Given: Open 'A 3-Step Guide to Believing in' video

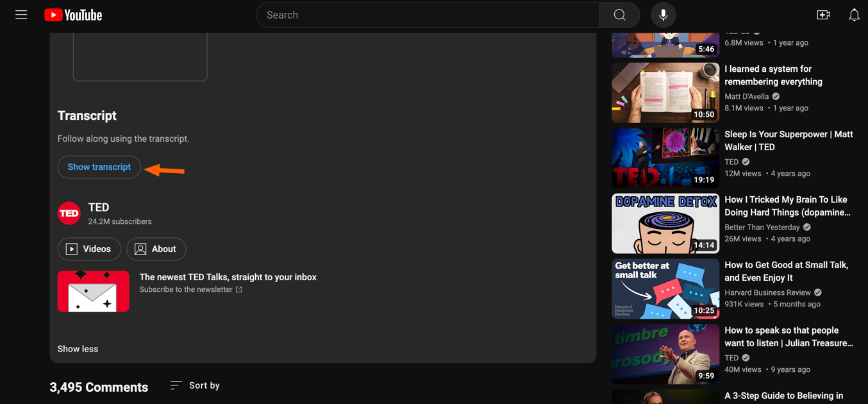Looking at the screenshot, I should pos(783,396).
